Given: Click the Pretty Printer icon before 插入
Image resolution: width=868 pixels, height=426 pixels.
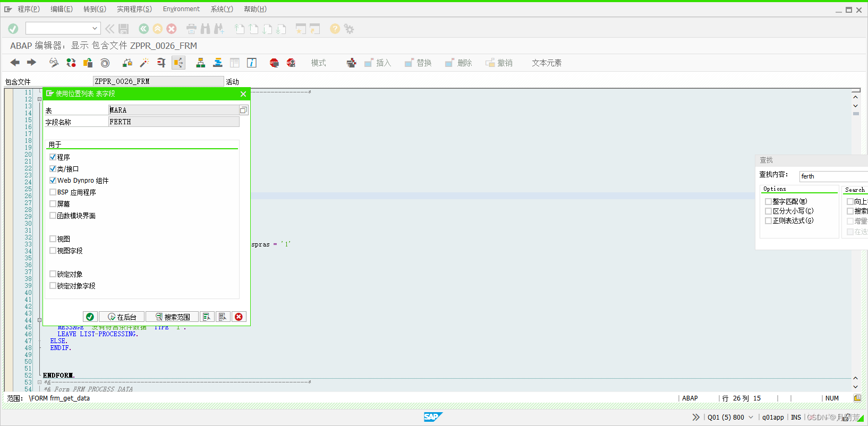Looking at the screenshot, I should pos(351,63).
